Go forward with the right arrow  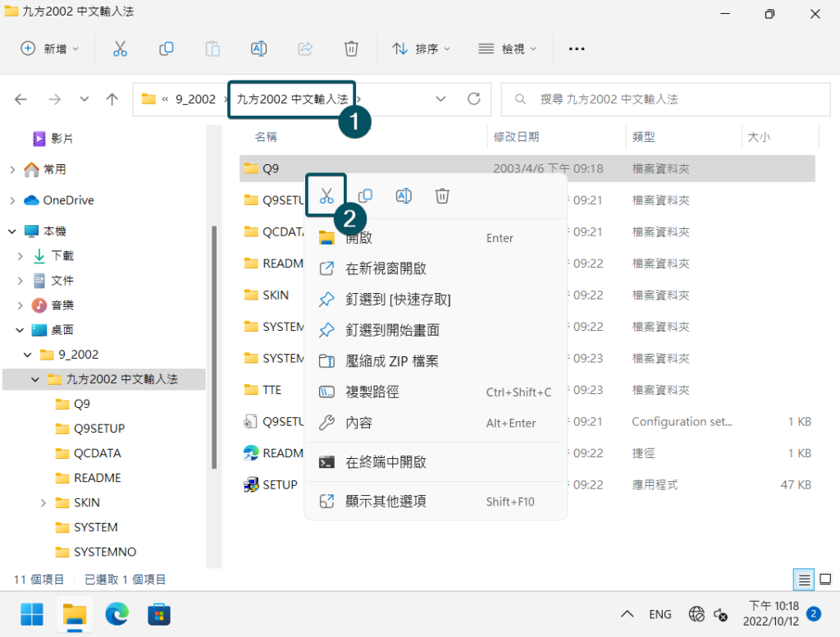pos(55,99)
